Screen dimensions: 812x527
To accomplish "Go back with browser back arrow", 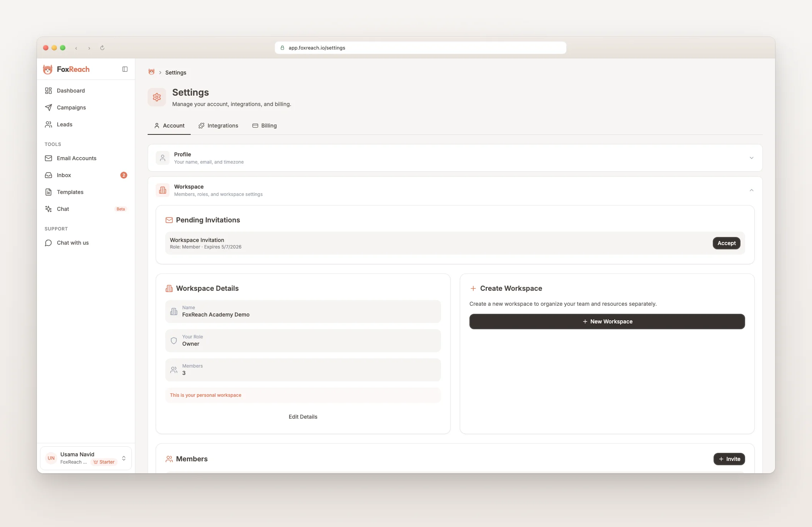I will [x=77, y=48].
